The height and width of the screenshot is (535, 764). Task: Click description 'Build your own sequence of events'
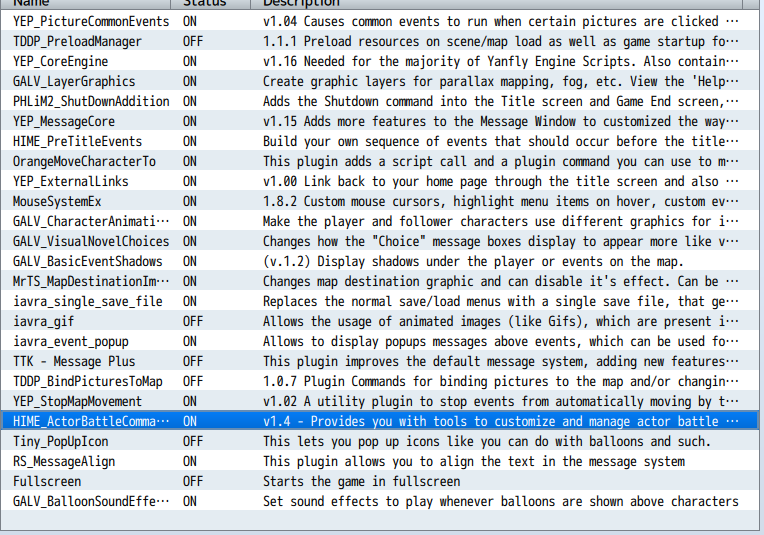(501, 141)
